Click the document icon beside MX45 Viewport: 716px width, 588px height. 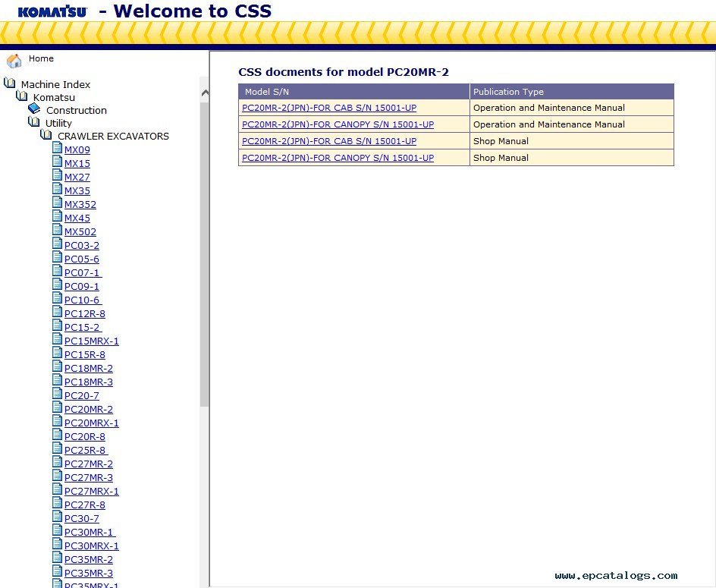pos(57,216)
